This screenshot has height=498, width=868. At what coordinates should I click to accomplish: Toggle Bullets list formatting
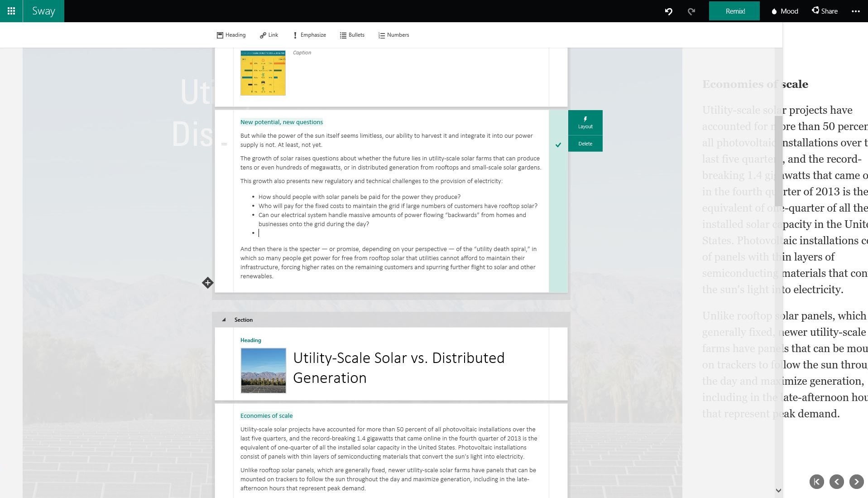[352, 35]
